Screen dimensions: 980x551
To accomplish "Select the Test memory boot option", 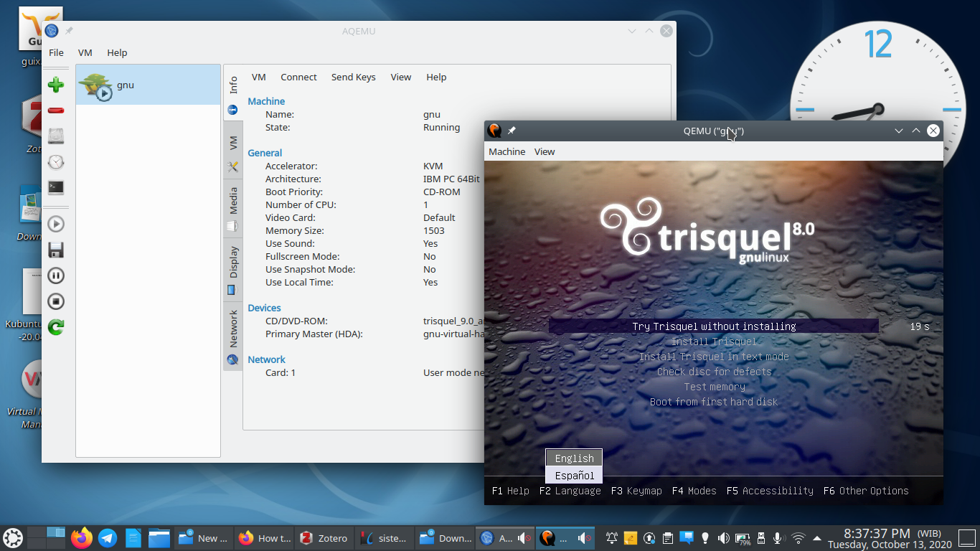I will [714, 387].
